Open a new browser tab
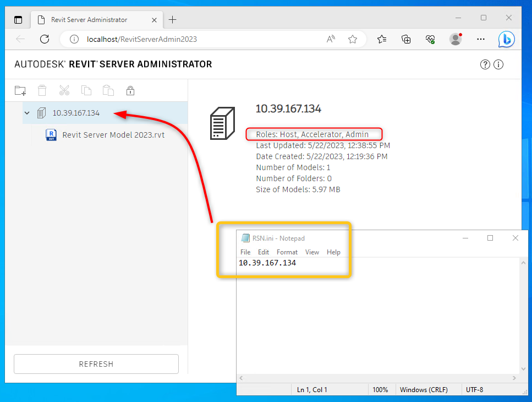Image resolution: width=532 pixels, height=402 pixels. [172, 20]
